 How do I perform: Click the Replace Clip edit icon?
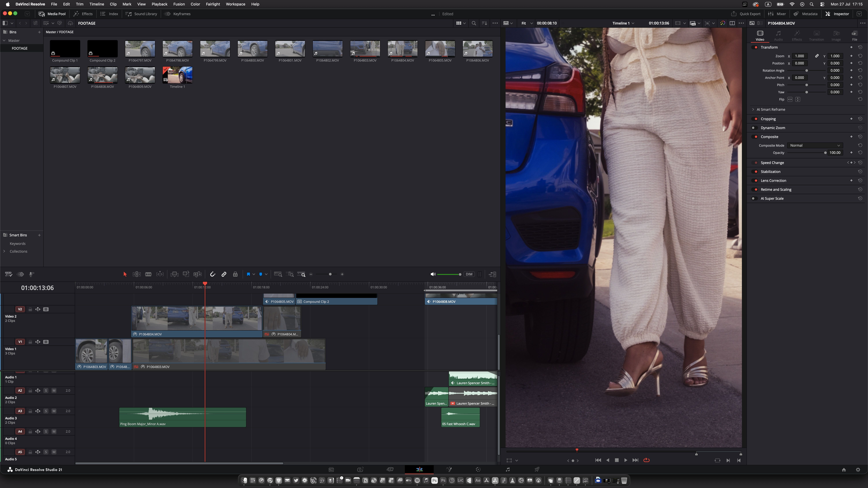(198, 274)
